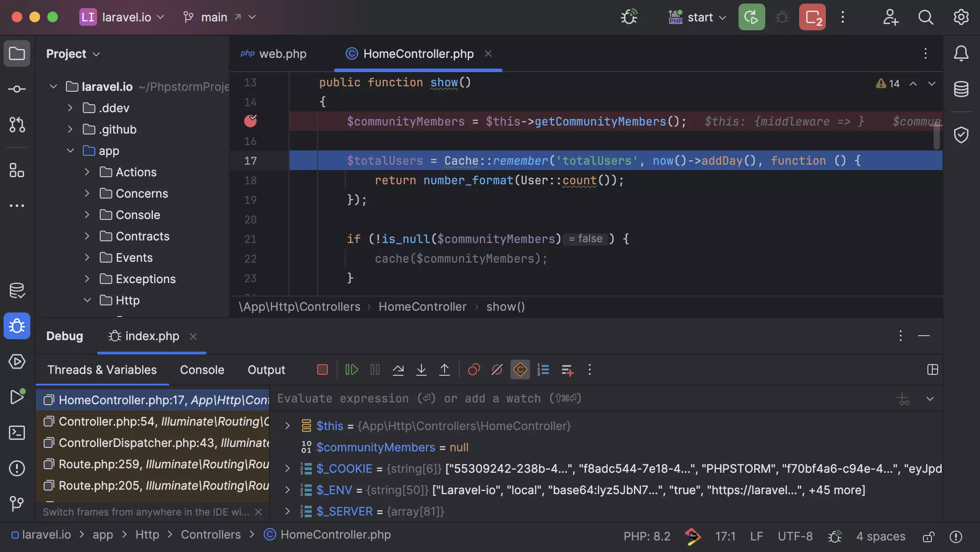Expand the $_SERVER variable entry
The height and width of the screenshot is (552, 980).
tap(287, 511)
